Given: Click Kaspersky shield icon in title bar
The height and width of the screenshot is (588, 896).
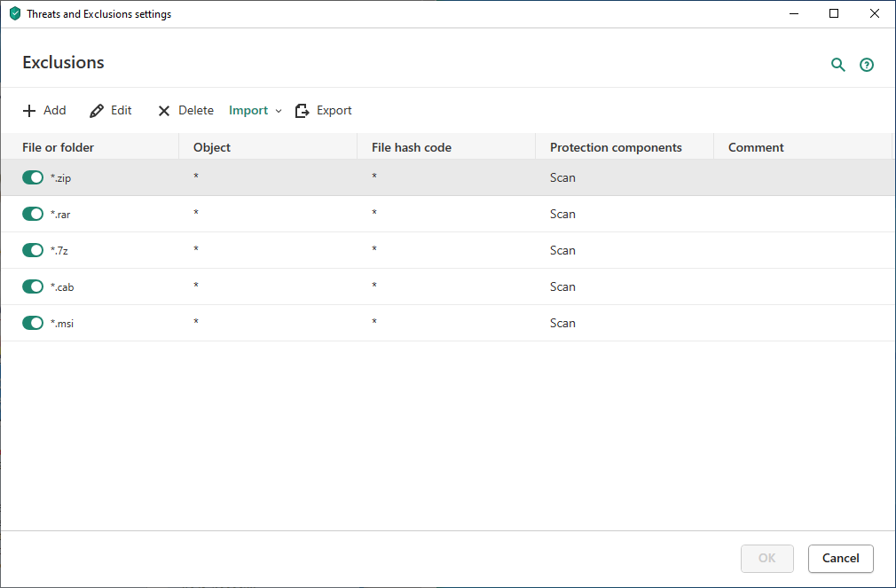Looking at the screenshot, I should (x=14, y=14).
